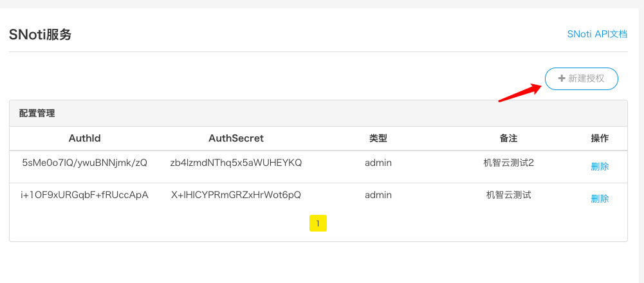Click the 机智云测试2 remark cell
Viewport: 644px width, 283px height.
(x=508, y=163)
